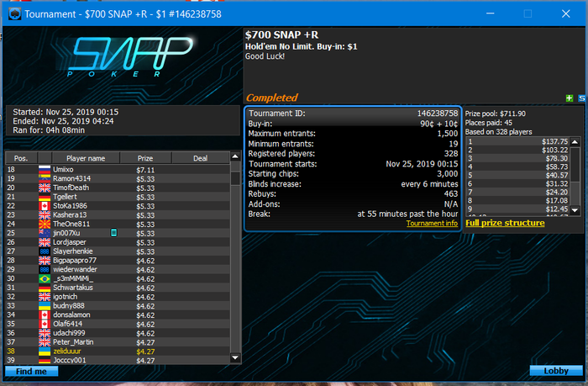Click the Prize pool $711.90 text
588x386 pixels.
(x=496, y=114)
